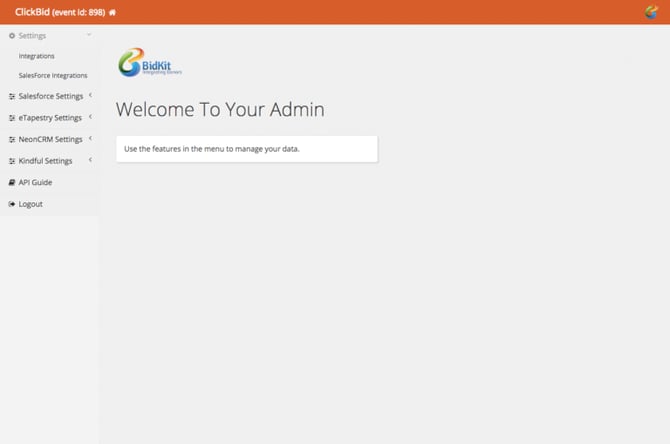Expand the NeonCRM Settings chevron
This screenshot has width=670, height=444.
coord(90,138)
